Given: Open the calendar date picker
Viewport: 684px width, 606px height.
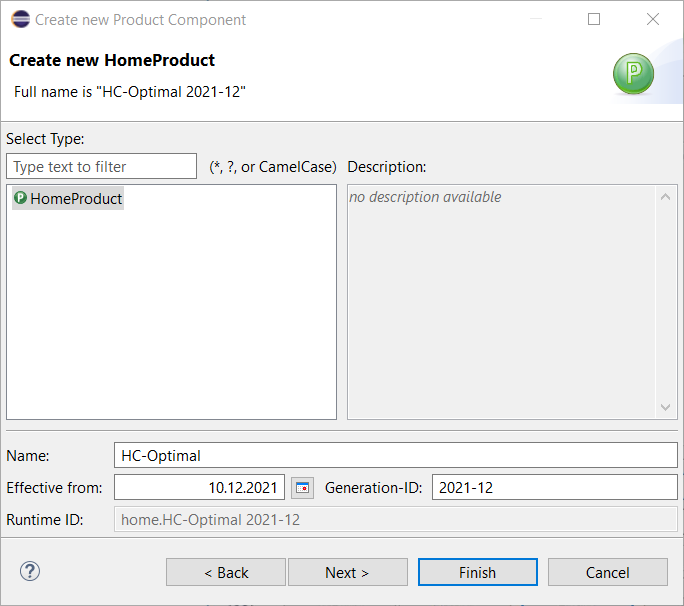Looking at the screenshot, I should click(x=302, y=488).
